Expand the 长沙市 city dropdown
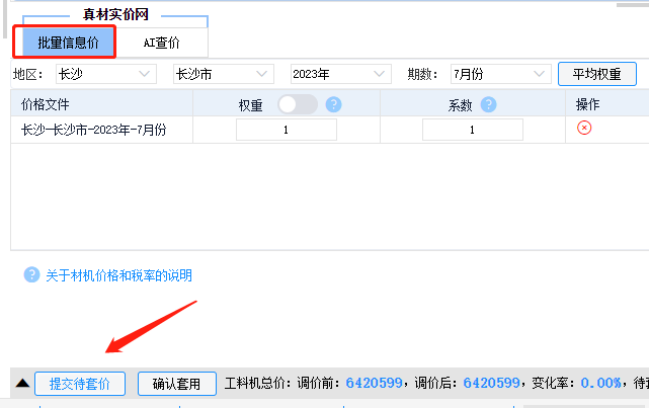The height and width of the screenshot is (408, 649). (222, 74)
